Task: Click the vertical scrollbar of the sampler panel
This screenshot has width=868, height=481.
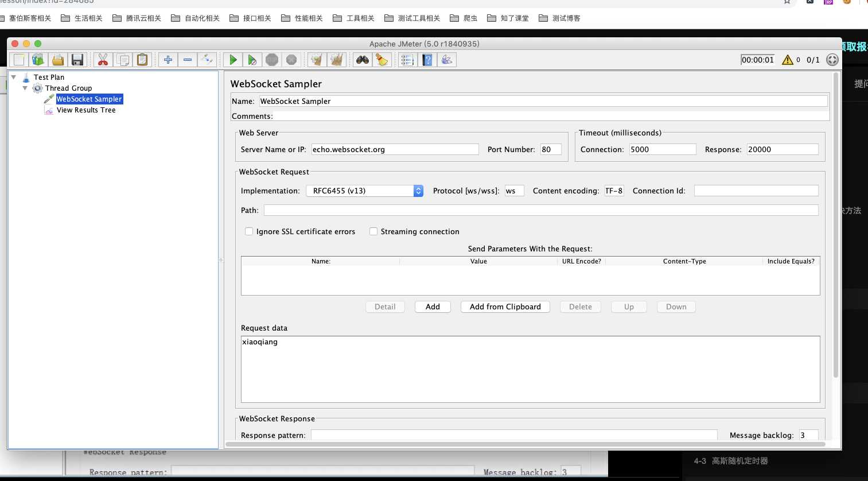Action: [x=836, y=225]
